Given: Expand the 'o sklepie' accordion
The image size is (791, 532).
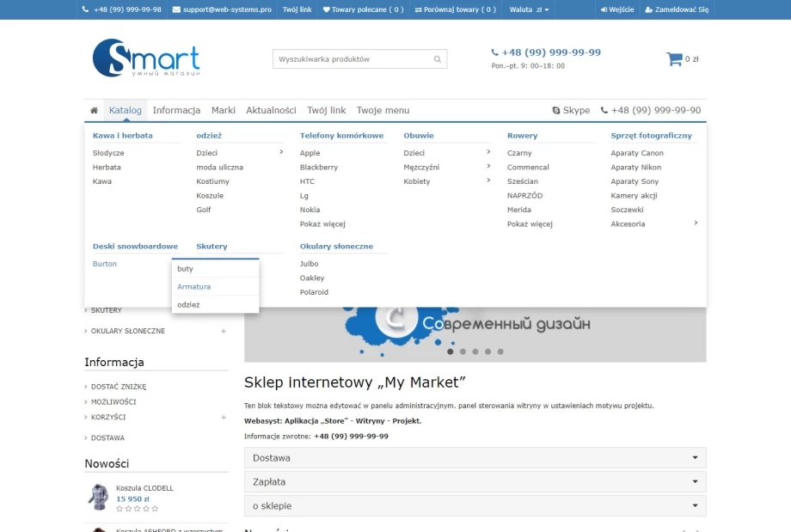Looking at the screenshot, I should click(x=475, y=506).
